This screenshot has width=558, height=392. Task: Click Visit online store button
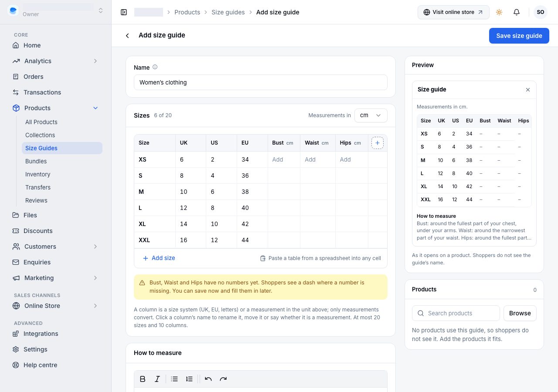pos(453,12)
